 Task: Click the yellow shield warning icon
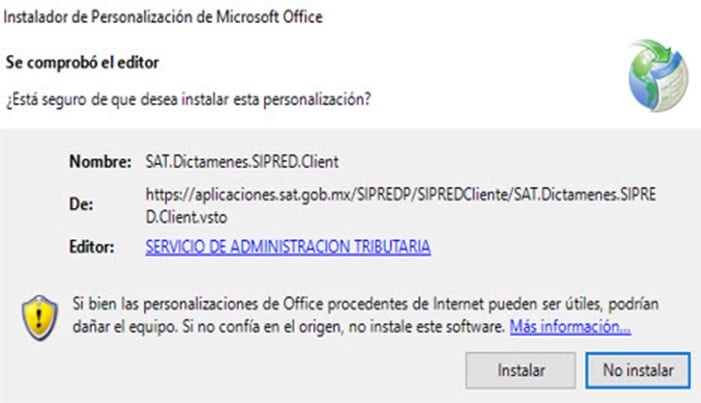click(x=40, y=318)
